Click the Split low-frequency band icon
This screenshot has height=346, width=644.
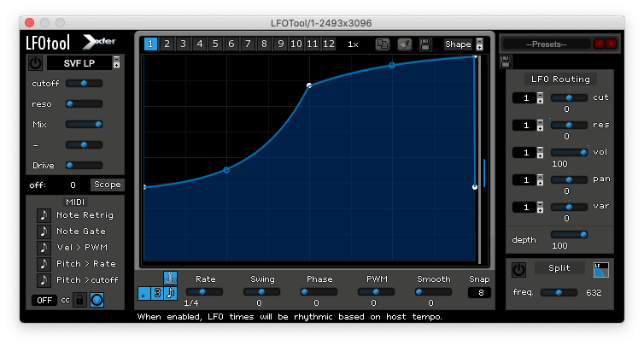pyautogui.click(x=601, y=270)
